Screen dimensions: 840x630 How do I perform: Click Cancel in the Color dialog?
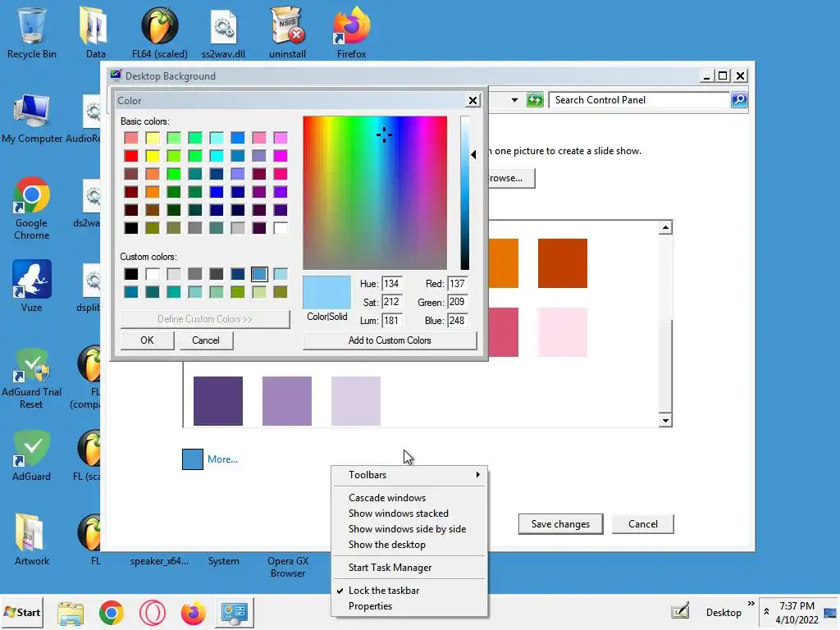coord(206,340)
